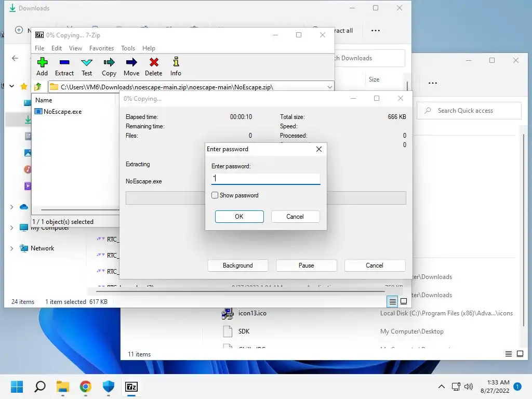The image size is (532, 399).
Task: Click the OneDrive cloud icon in navigation pane
Action: [x=24, y=207]
